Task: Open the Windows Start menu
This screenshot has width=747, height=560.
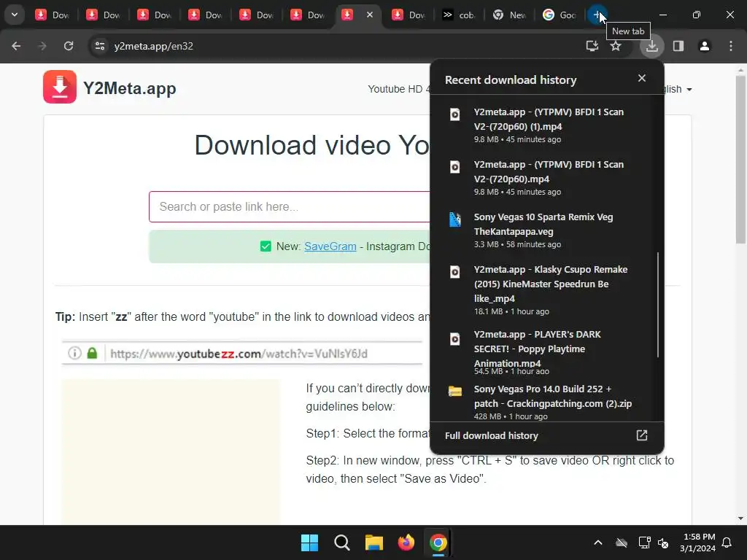Action: click(x=309, y=542)
